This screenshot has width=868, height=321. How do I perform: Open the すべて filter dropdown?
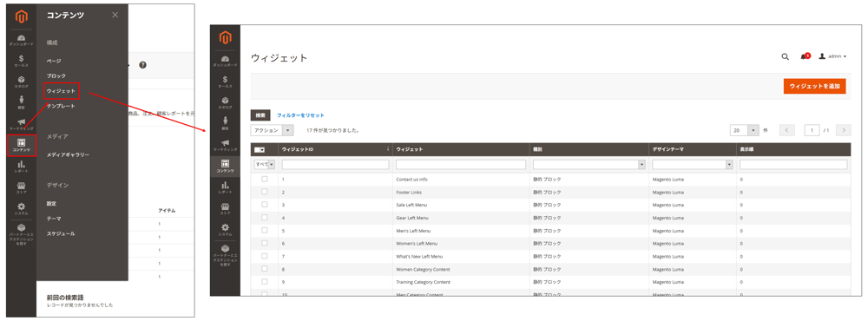[x=265, y=164]
